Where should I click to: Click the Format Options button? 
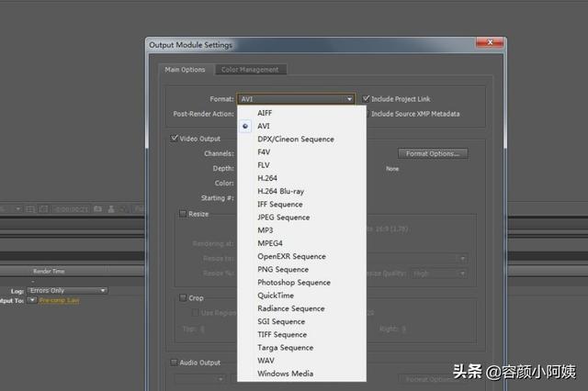(433, 153)
